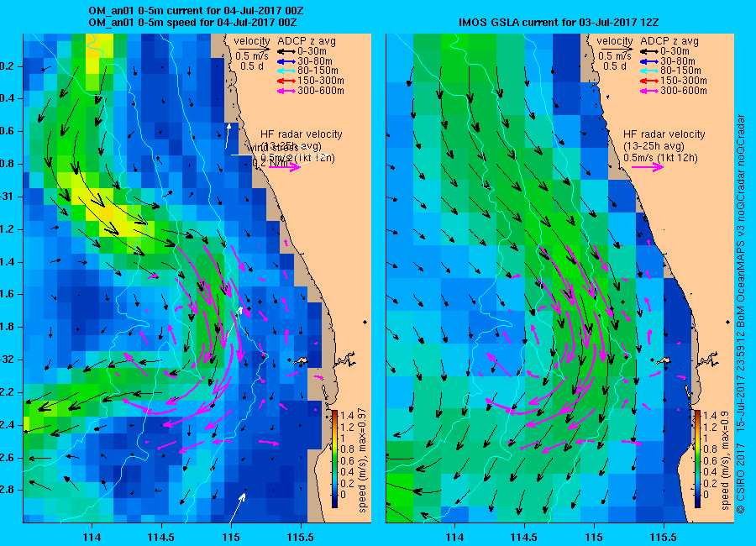Viewport: 756px width, 546px height.
Task: Click the speed color bar in OM_an01 map
Action: pyautogui.click(x=334, y=459)
